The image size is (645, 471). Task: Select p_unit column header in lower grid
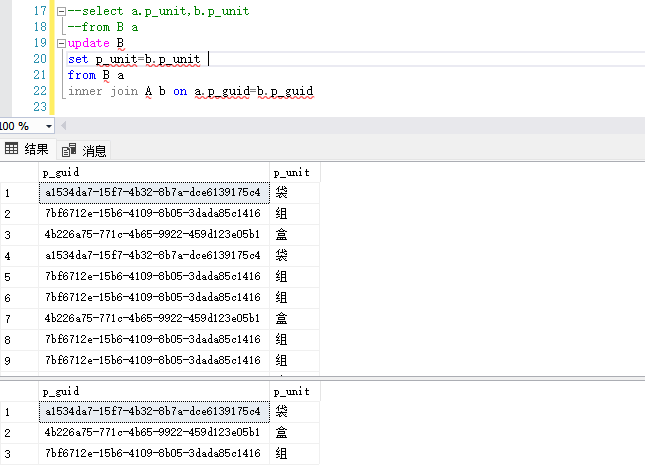click(x=295, y=391)
